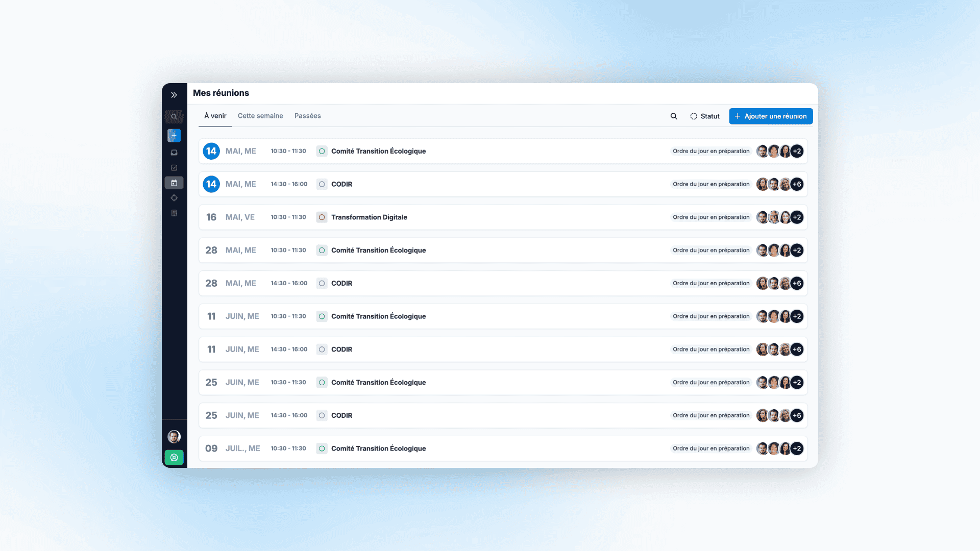This screenshot has height=551, width=980.
Task: Click blue 14 date circle on 10:30 row
Action: coord(211,151)
